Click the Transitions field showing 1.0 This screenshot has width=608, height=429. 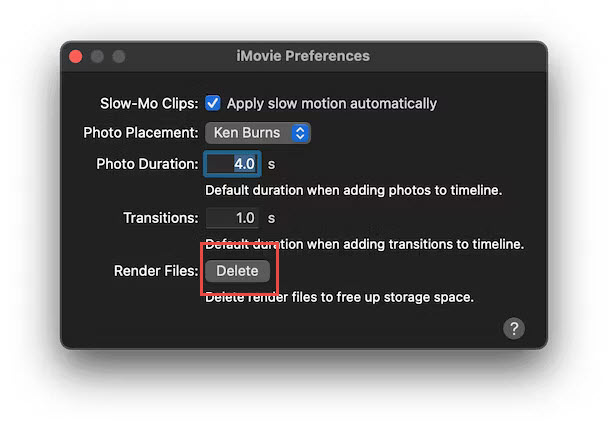click(233, 218)
